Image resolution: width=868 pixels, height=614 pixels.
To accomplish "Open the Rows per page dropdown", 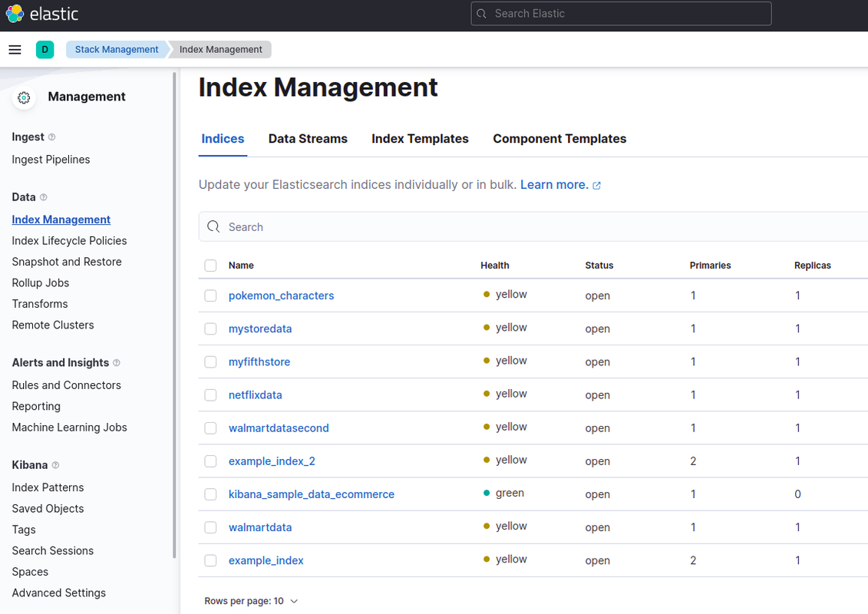I will (251, 601).
